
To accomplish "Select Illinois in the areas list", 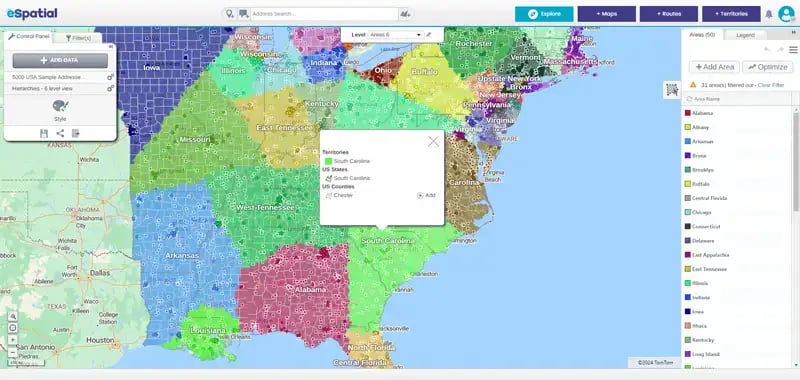I will [699, 283].
